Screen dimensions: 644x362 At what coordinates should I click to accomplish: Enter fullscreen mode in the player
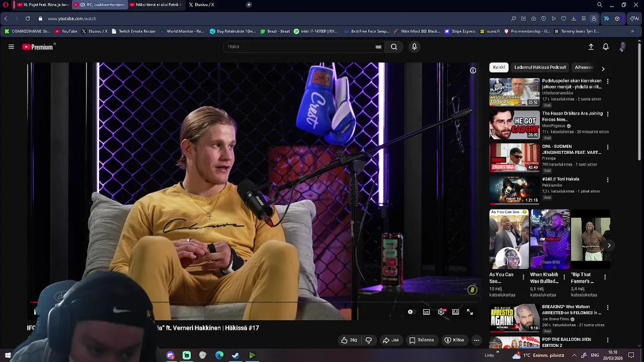point(470,312)
